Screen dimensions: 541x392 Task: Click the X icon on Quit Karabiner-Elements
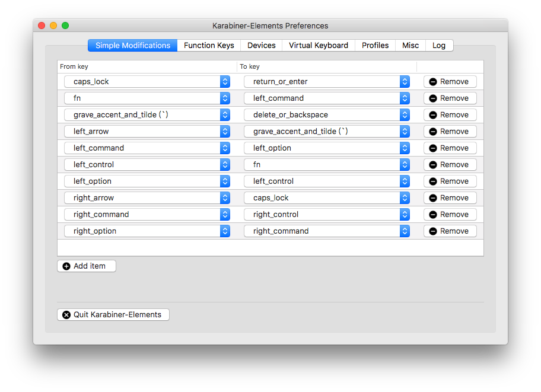tap(66, 315)
